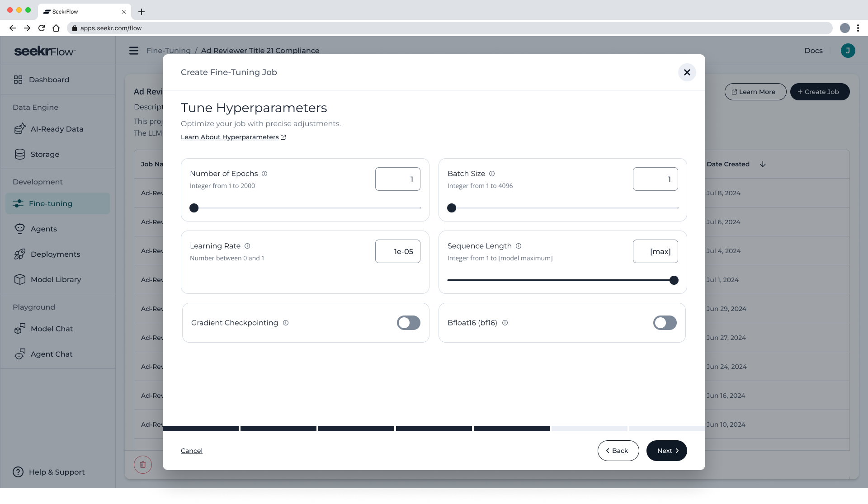Click the Jun 10, 2024 date cell
The image size is (868, 504).
(726, 424)
